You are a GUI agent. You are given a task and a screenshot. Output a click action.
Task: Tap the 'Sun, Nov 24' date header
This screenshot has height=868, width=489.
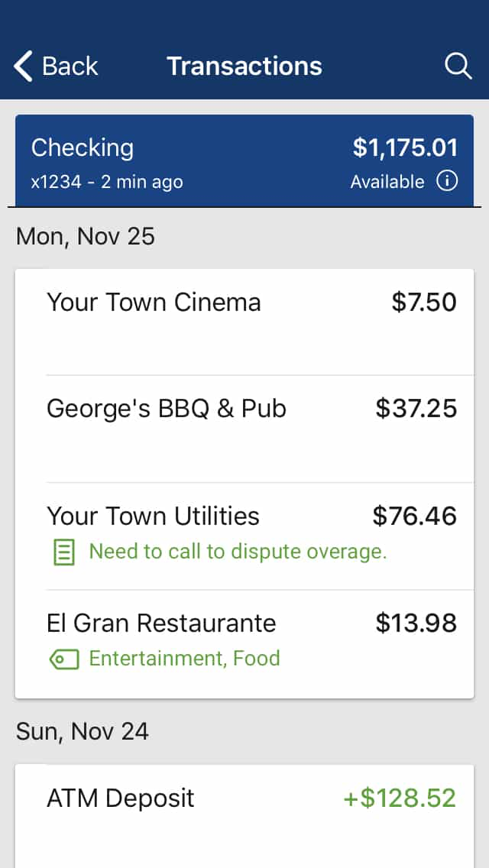click(83, 732)
